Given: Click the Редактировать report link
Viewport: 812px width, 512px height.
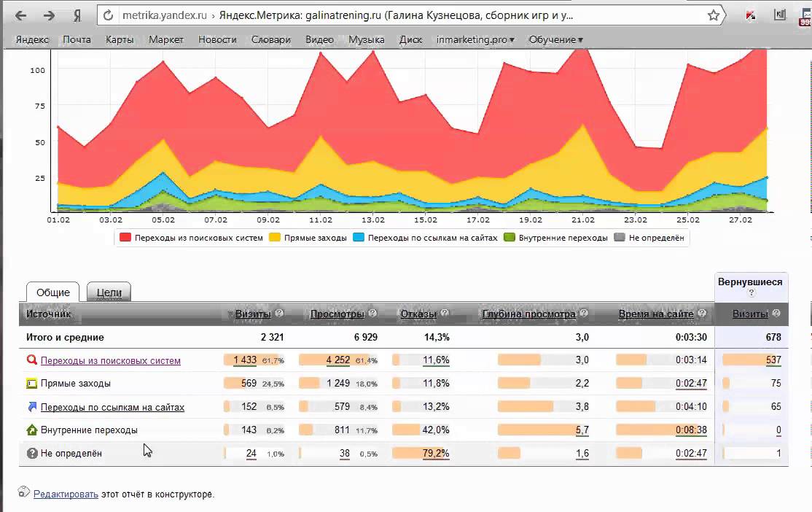Looking at the screenshot, I should (x=66, y=494).
